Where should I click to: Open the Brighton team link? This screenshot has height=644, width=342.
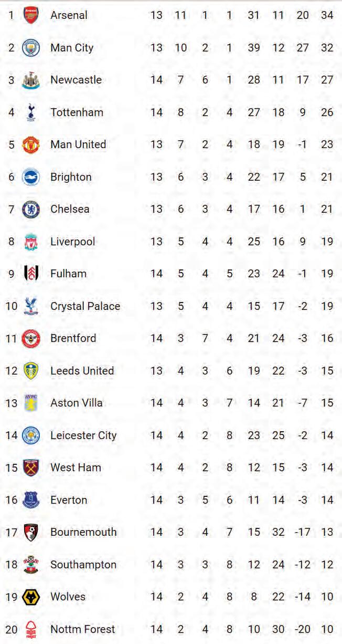(x=71, y=177)
